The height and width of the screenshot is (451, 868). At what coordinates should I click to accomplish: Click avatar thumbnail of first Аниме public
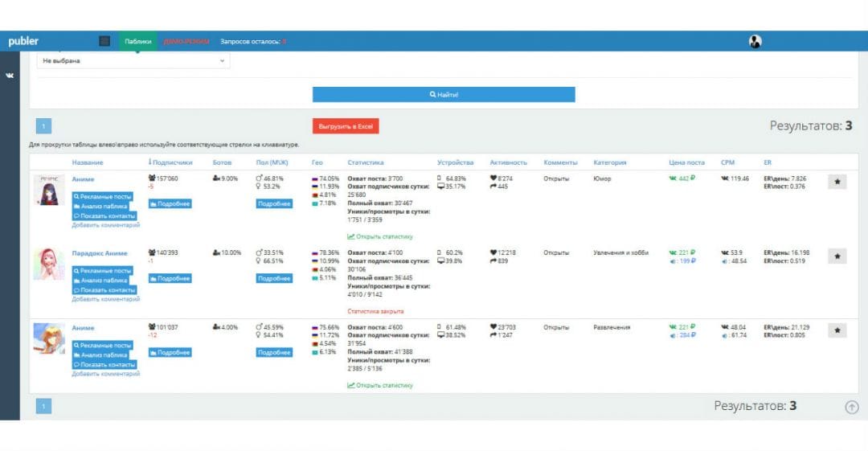[x=49, y=190]
